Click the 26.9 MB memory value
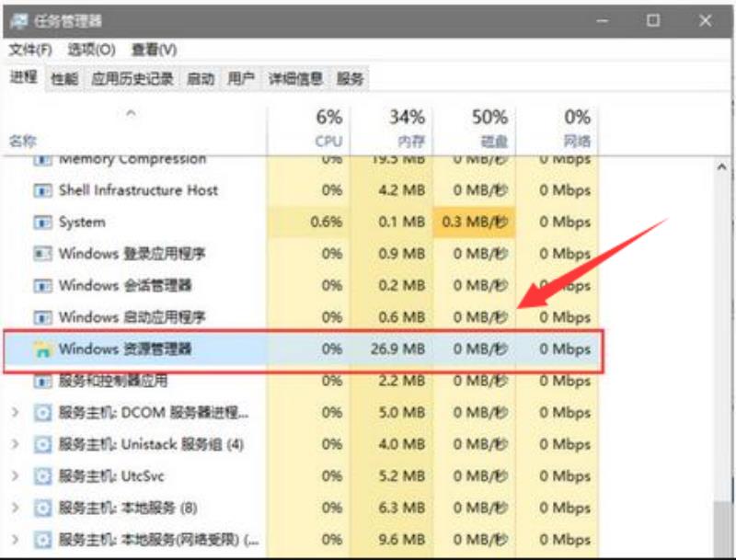This screenshot has width=736, height=560. point(398,349)
